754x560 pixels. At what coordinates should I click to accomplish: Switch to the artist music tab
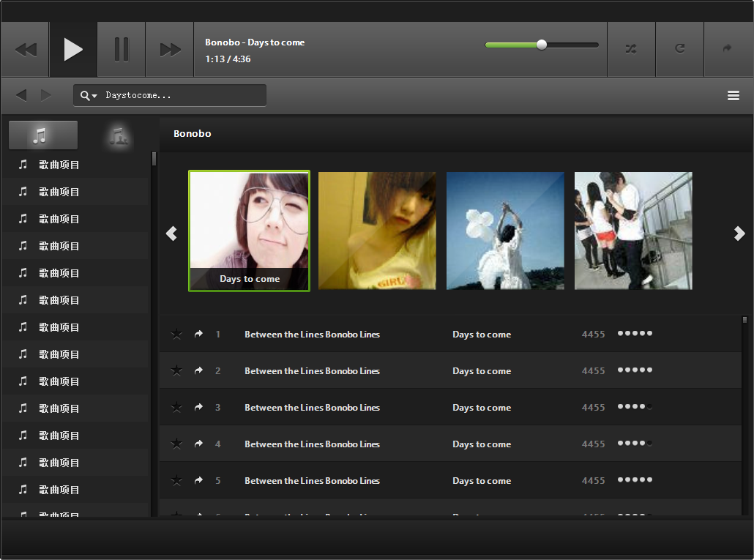(119, 136)
